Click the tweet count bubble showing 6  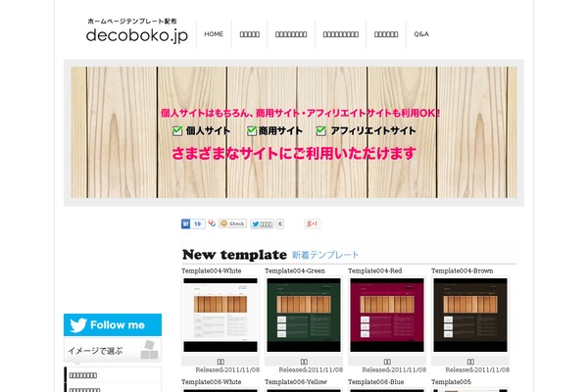pos(279,224)
